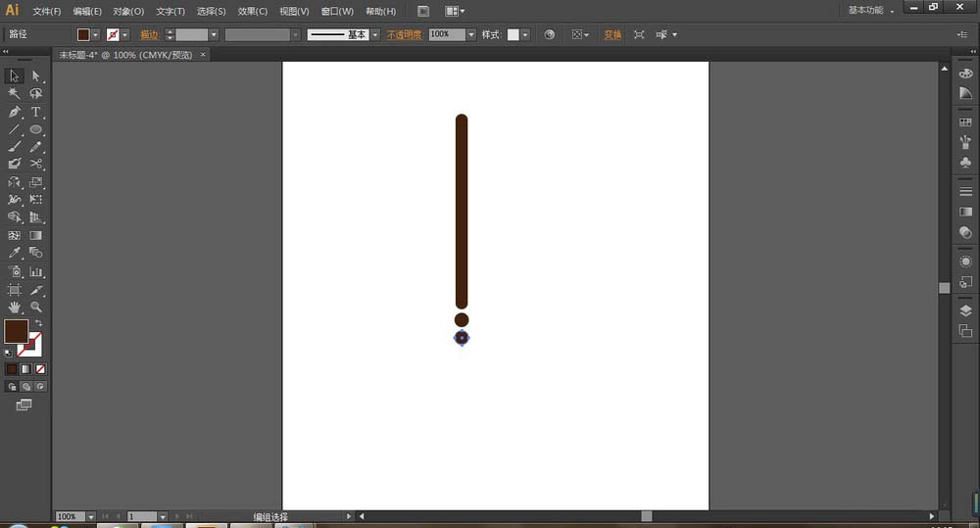Open the Layers panel icon

pyautogui.click(x=965, y=312)
